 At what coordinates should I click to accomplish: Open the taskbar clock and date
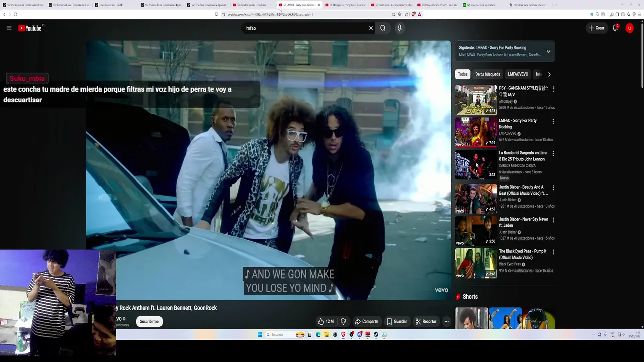tap(634, 335)
